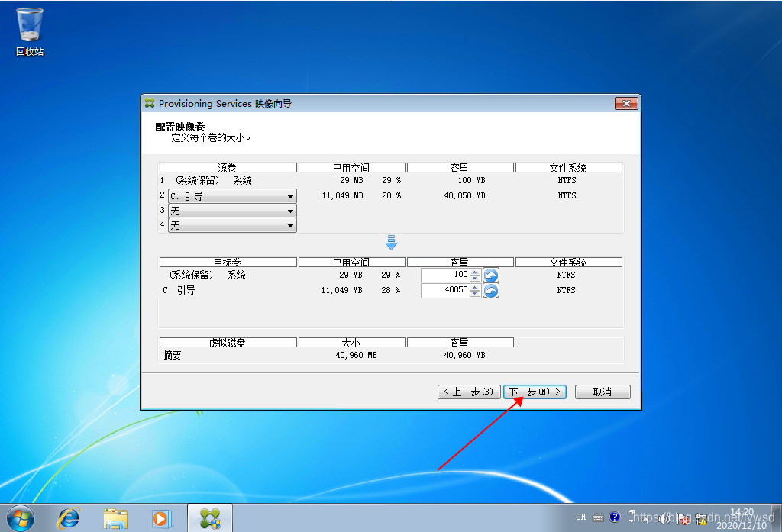Click the blue help question mark tray icon
The width and height of the screenshot is (782, 532).
tap(615, 518)
